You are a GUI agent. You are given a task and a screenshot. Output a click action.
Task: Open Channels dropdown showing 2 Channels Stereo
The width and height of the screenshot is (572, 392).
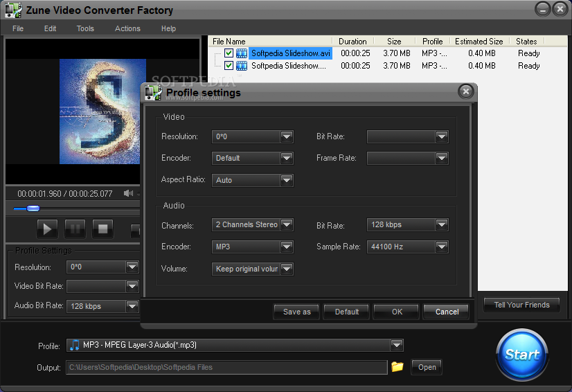click(287, 225)
